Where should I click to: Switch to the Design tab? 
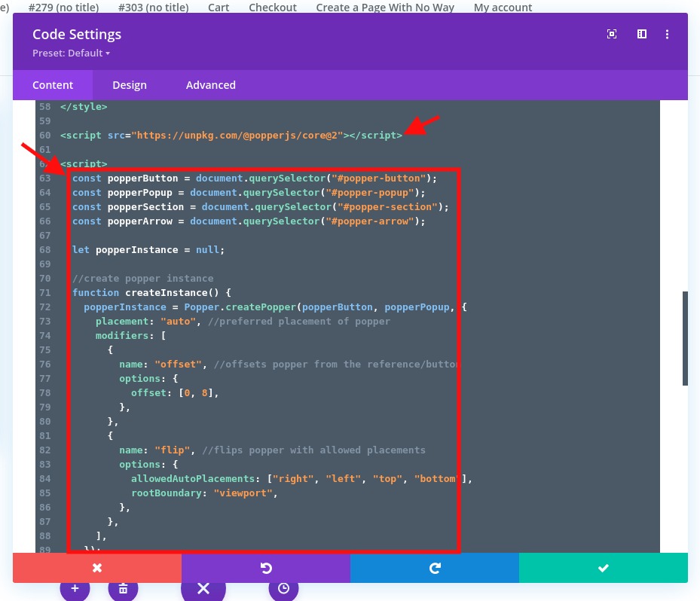coord(129,85)
